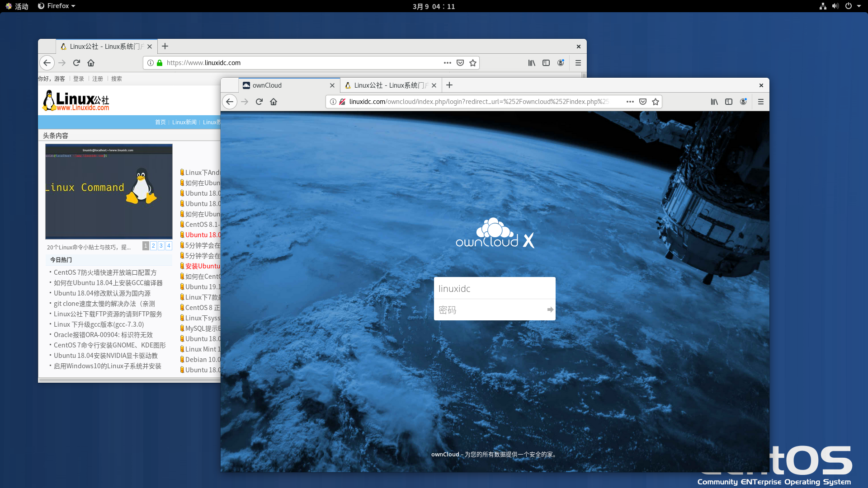
Task: Open Firefox account icon in front window
Action: click(743, 102)
